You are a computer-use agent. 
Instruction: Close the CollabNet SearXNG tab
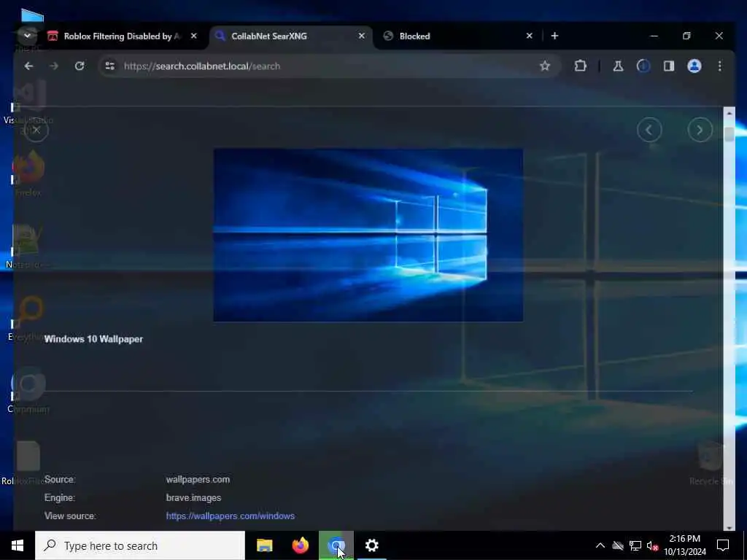coord(362,36)
